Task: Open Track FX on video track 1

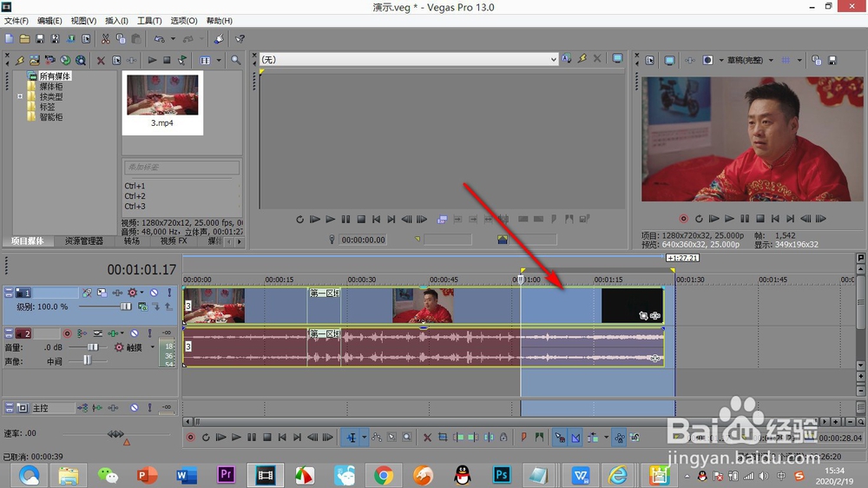Action: pos(117,293)
